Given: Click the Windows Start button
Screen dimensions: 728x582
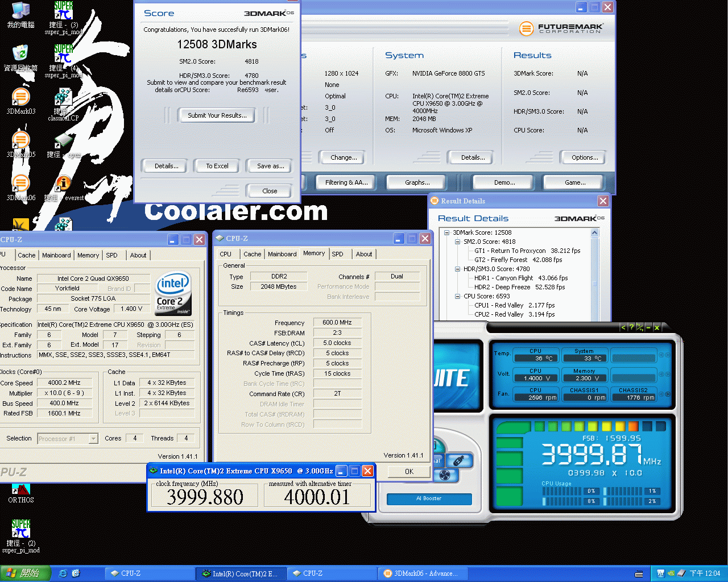Looking at the screenshot, I should point(25,573).
